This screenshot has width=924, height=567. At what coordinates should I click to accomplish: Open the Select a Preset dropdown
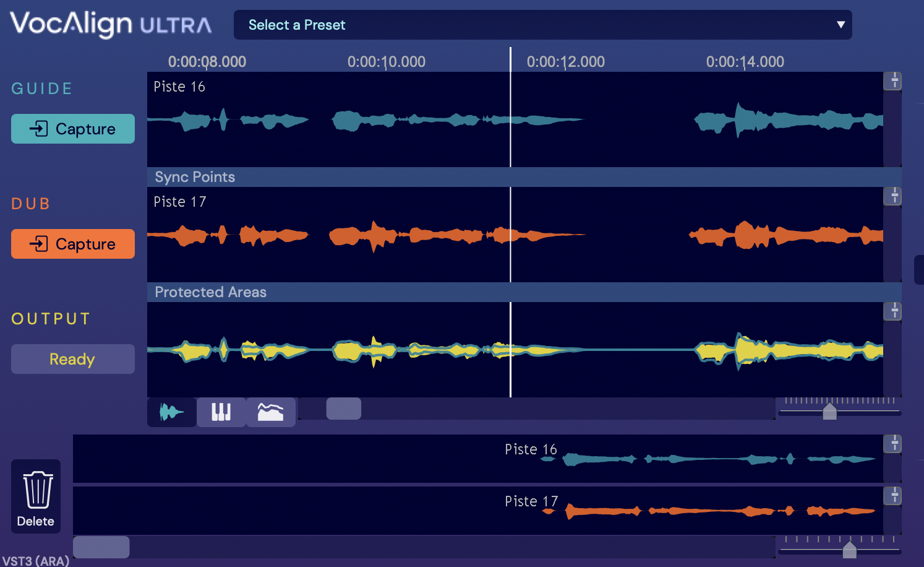point(542,25)
